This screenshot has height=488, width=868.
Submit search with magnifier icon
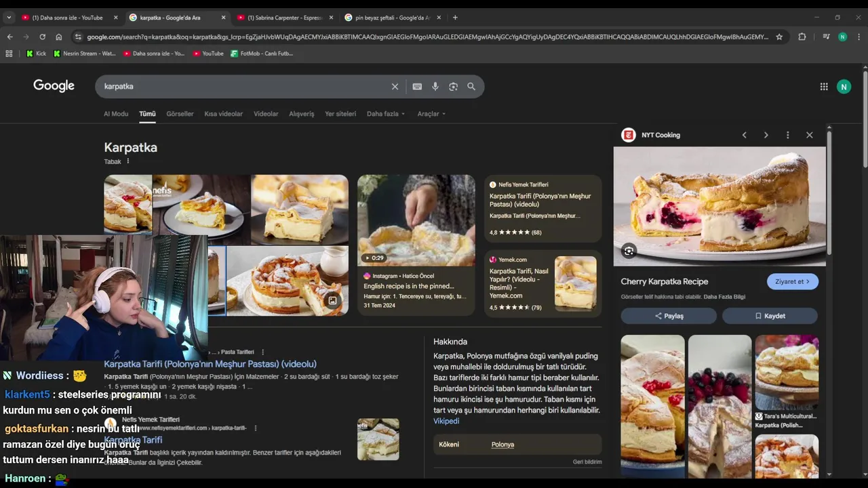pyautogui.click(x=471, y=86)
